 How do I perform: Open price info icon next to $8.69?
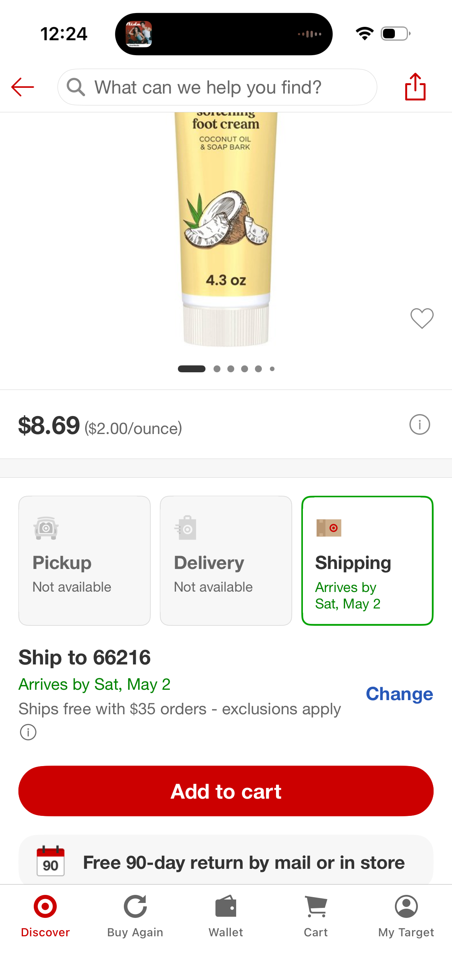419,425
